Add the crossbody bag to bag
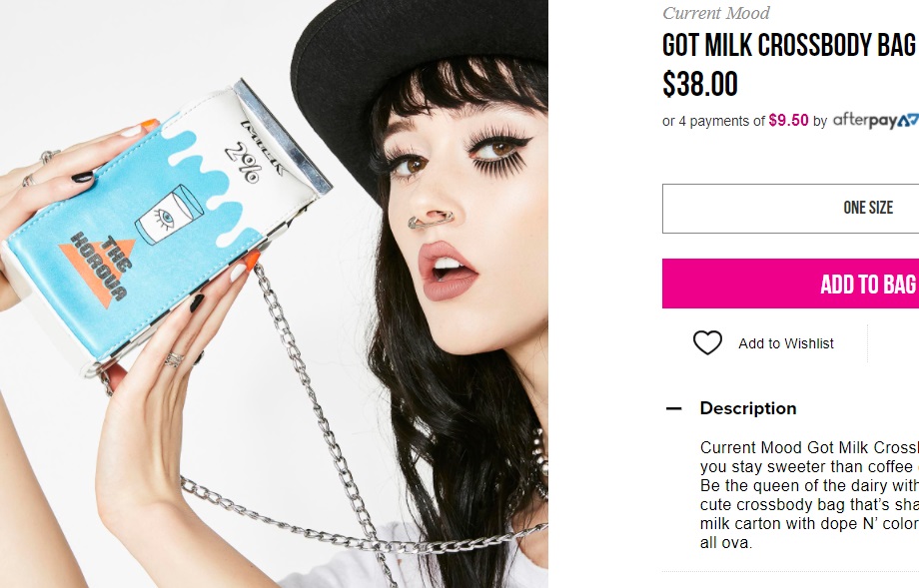Image resolution: width=919 pixels, height=588 pixels. tap(791, 284)
